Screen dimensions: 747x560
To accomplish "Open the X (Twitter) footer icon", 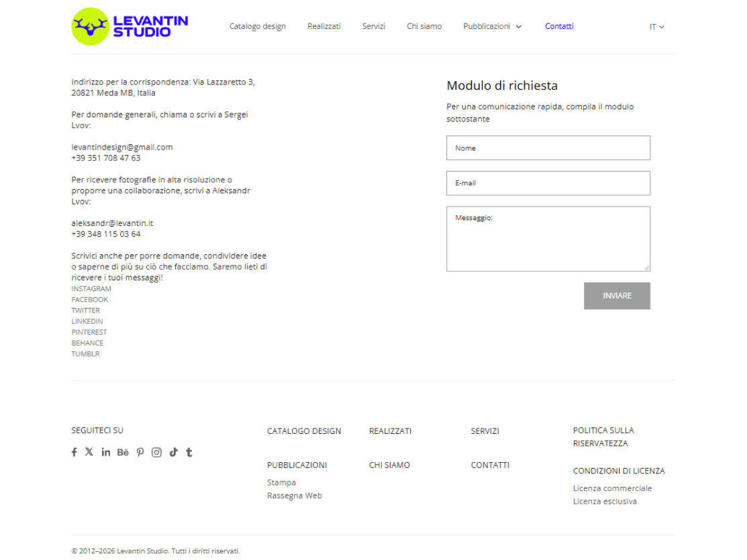I will [x=89, y=452].
